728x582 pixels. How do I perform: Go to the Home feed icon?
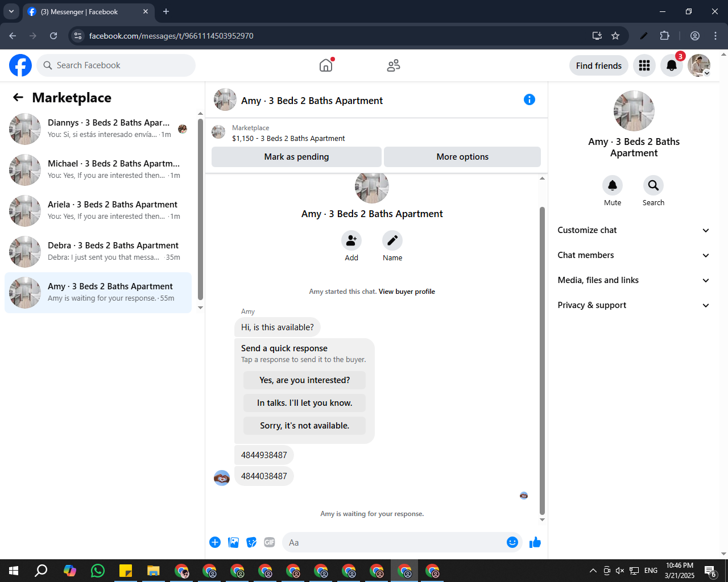pyautogui.click(x=326, y=65)
